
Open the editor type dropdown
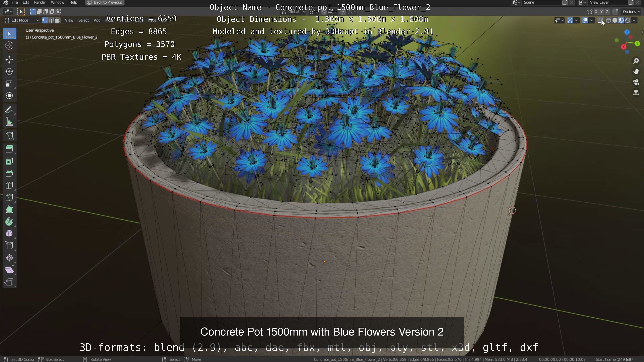point(8,12)
